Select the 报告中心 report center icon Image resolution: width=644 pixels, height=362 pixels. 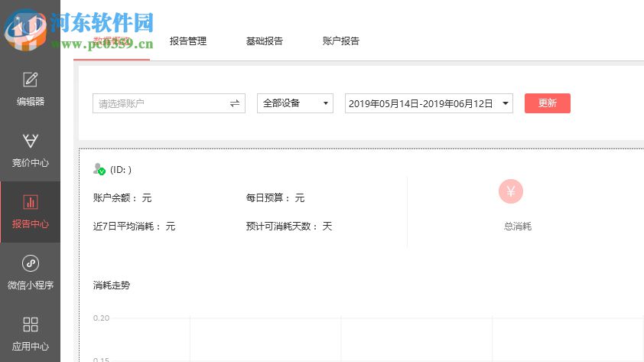(31, 202)
